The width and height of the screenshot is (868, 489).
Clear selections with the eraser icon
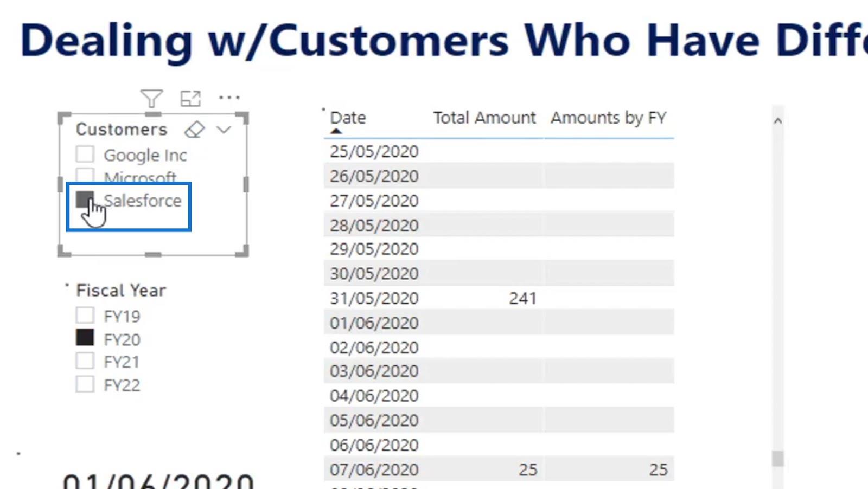click(194, 130)
